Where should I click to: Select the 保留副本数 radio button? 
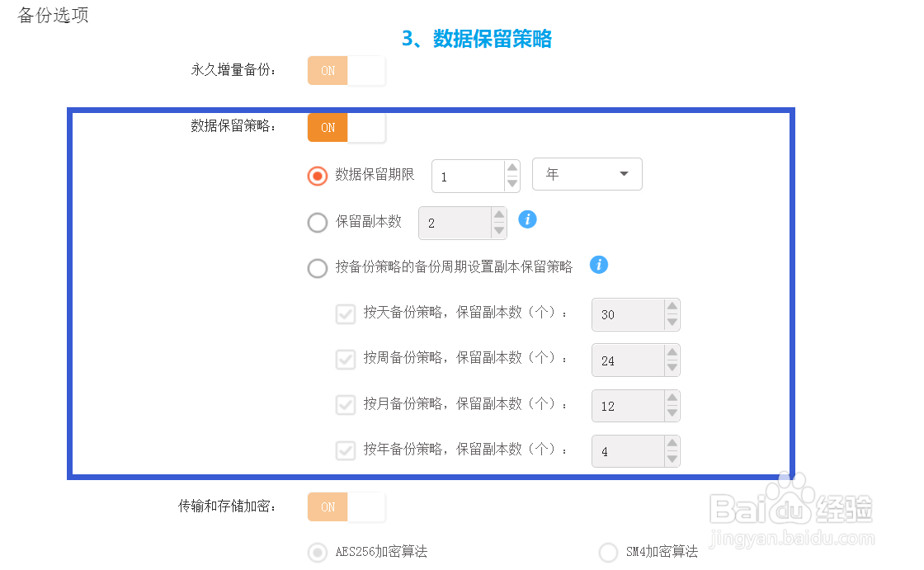click(318, 222)
